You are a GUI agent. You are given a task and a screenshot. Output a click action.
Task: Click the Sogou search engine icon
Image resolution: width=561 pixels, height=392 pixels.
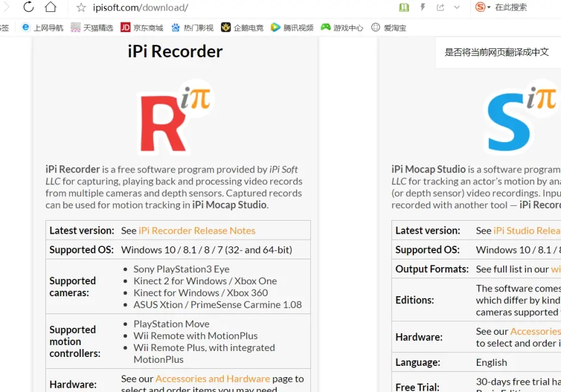click(480, 7)
